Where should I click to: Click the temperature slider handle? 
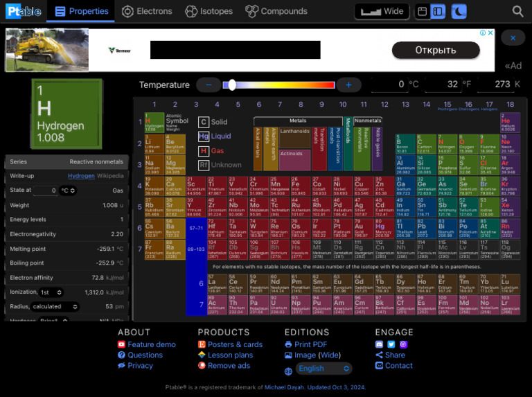(x=232, y=85)
